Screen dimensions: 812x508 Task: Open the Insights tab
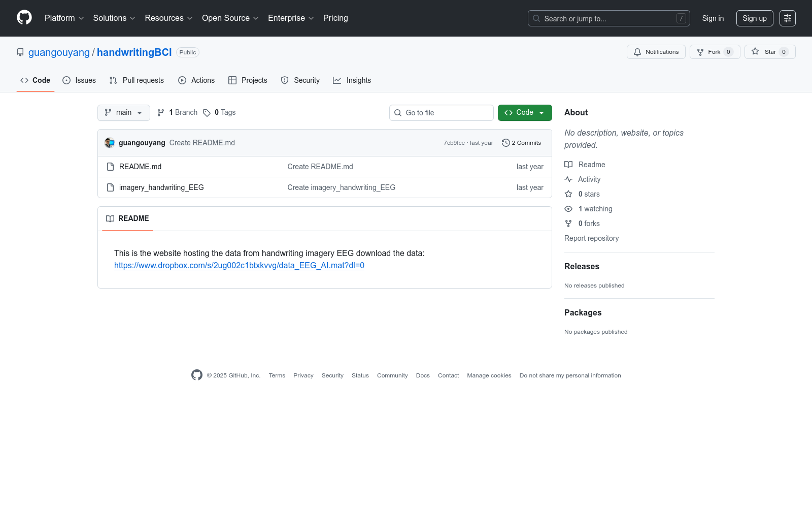[x=352, y=80]
